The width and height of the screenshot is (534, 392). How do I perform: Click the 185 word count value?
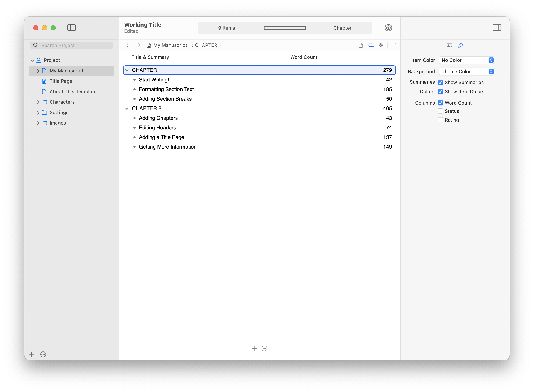(x=387, y=89)
